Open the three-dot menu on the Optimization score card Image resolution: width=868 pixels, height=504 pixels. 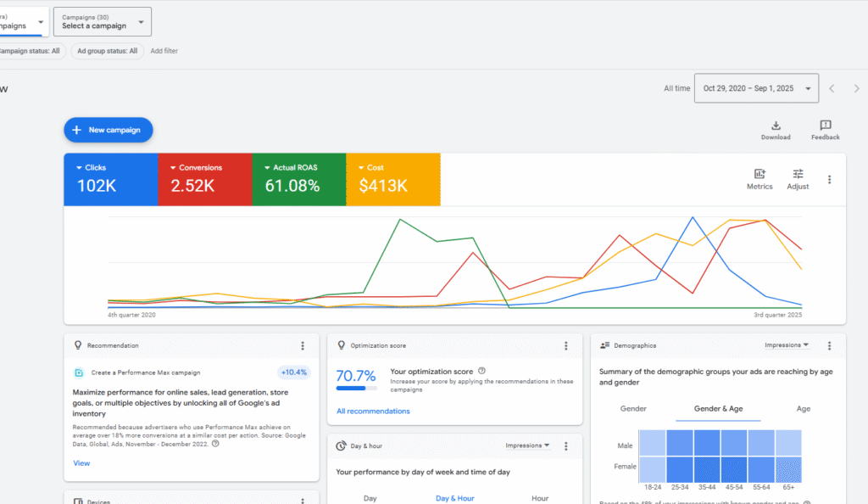(x=566, y=345)
